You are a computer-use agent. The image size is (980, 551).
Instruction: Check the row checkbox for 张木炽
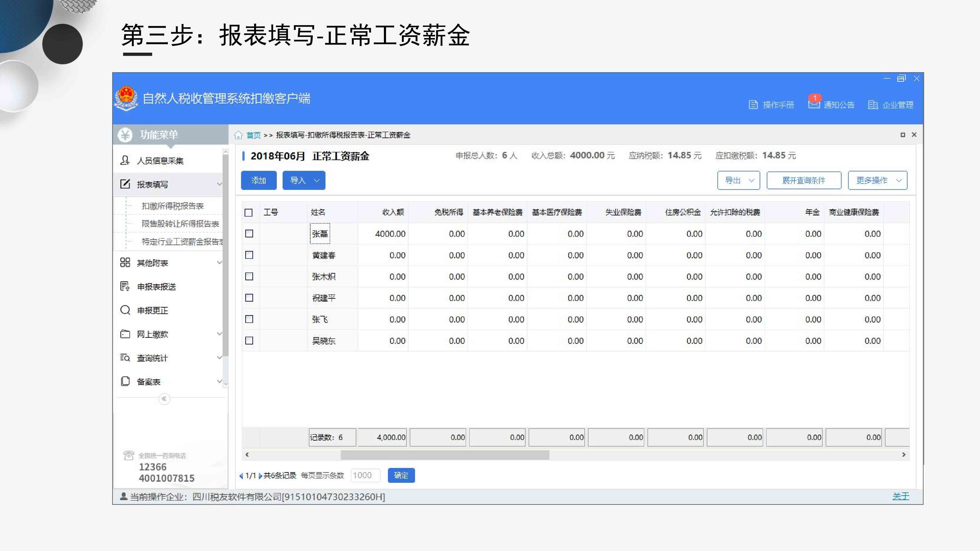(249, 276)
